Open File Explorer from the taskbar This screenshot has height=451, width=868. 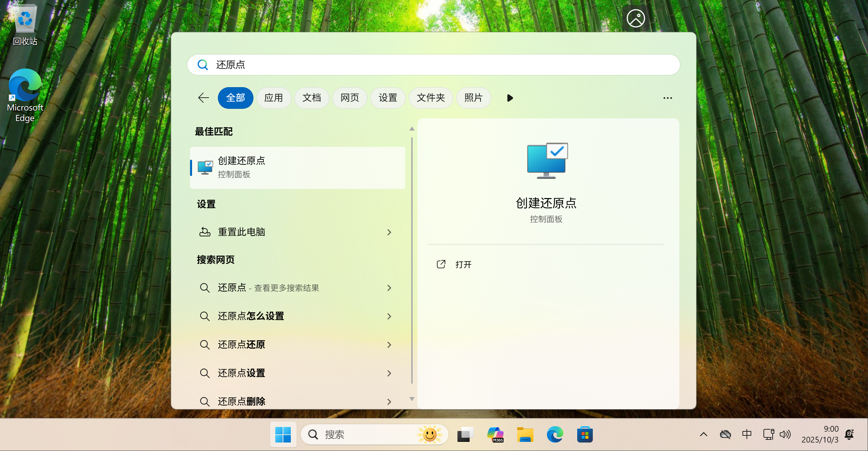[x=525, y=434]
